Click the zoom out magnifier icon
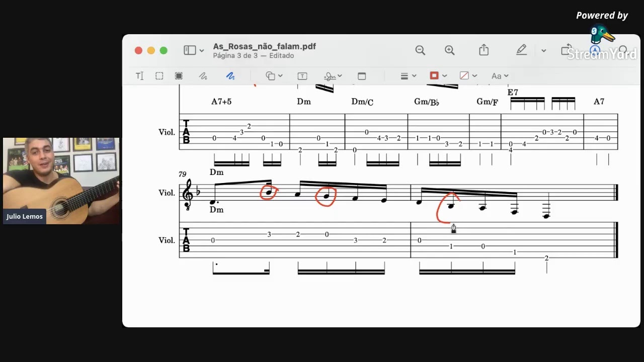Viewport: 644px width, 362px height. (420, 50)
